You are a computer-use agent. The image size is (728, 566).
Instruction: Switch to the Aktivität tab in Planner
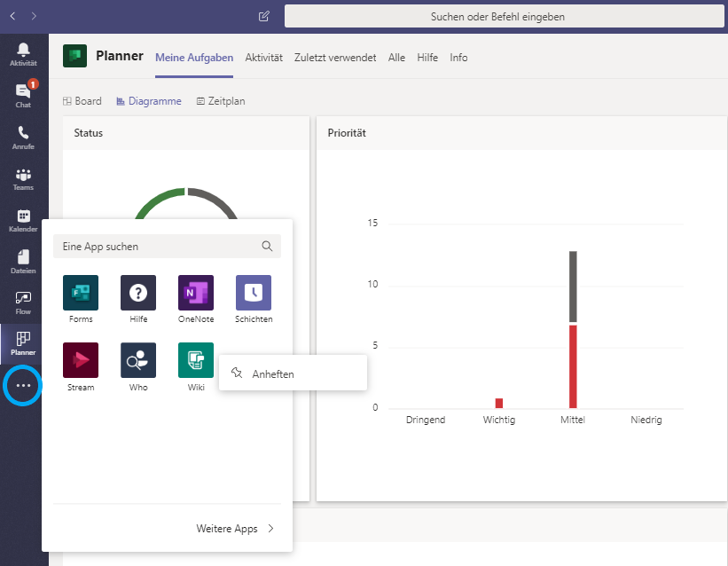click(x=263, y=58)
